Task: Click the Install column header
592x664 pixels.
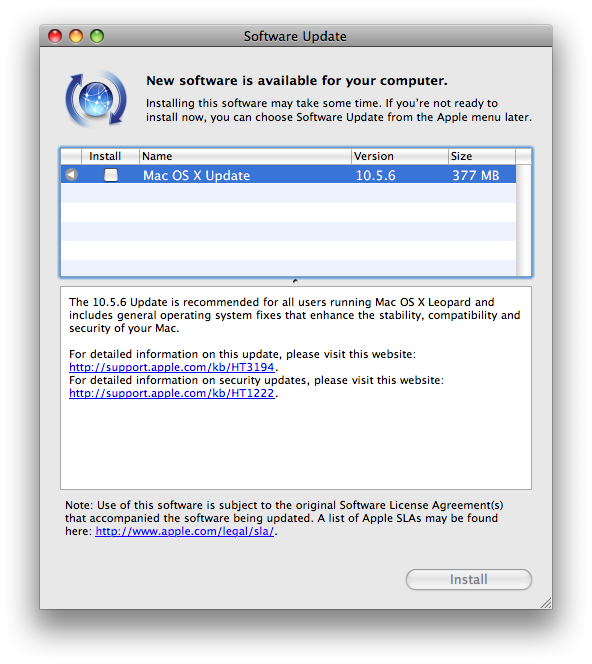Action: click(x=110, y=156)
